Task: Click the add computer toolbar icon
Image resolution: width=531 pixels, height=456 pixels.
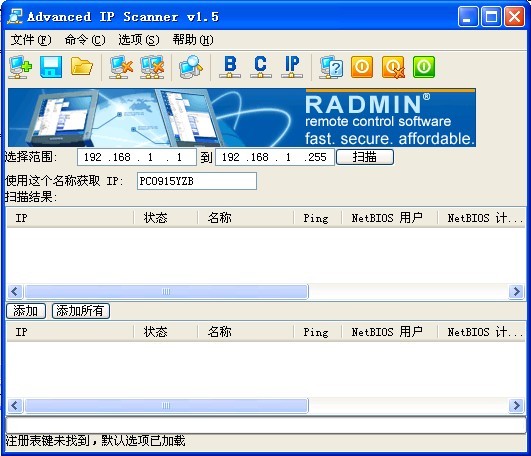Action: point(20,67)
